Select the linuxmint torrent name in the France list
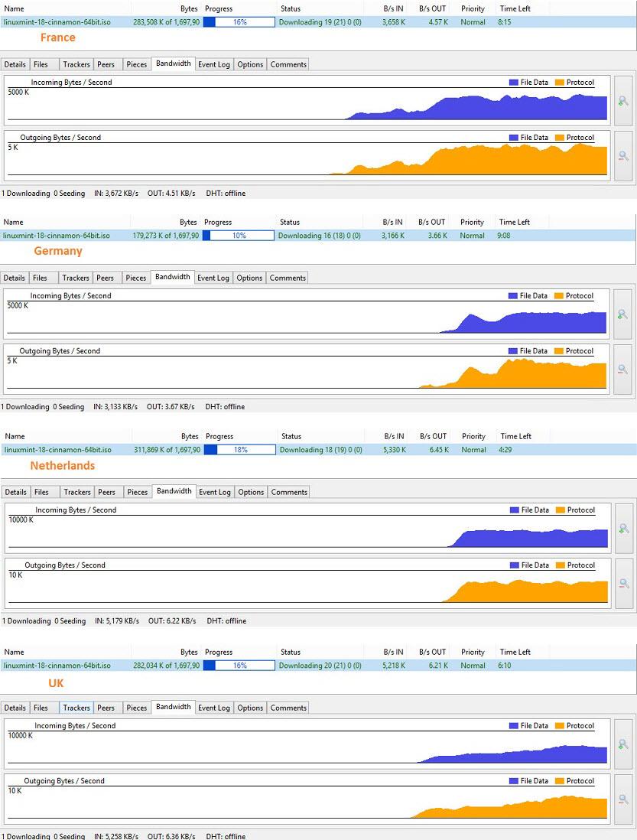The height and width of the screenshot is (840, 637). (x=57, y=22)
